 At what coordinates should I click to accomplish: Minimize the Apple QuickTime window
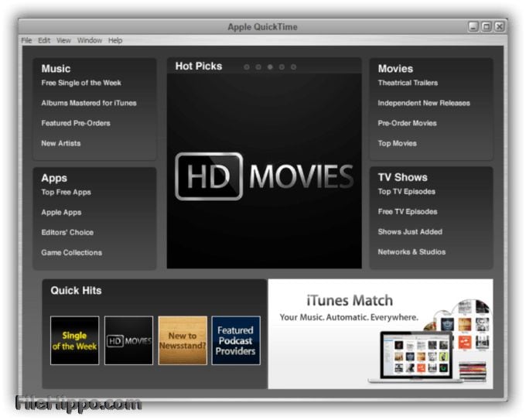pyautogui.click(x=473, y=26)
